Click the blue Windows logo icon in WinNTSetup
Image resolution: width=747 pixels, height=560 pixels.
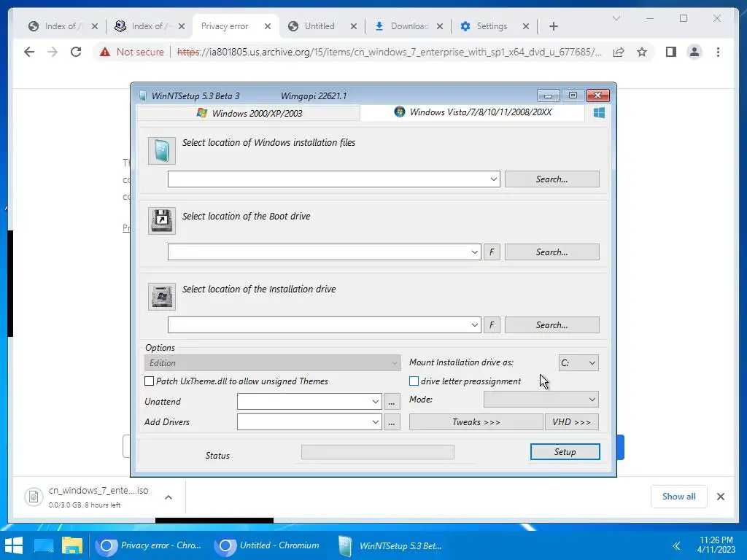[600, 113]
